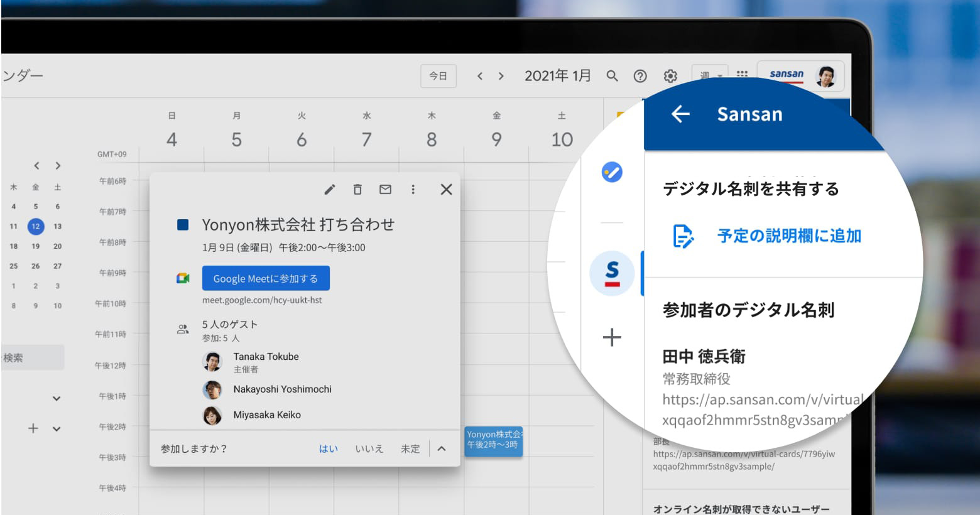Delete the event with trash icon
Image resolution: width=980 pixels, height=515 pixels.
357,189
